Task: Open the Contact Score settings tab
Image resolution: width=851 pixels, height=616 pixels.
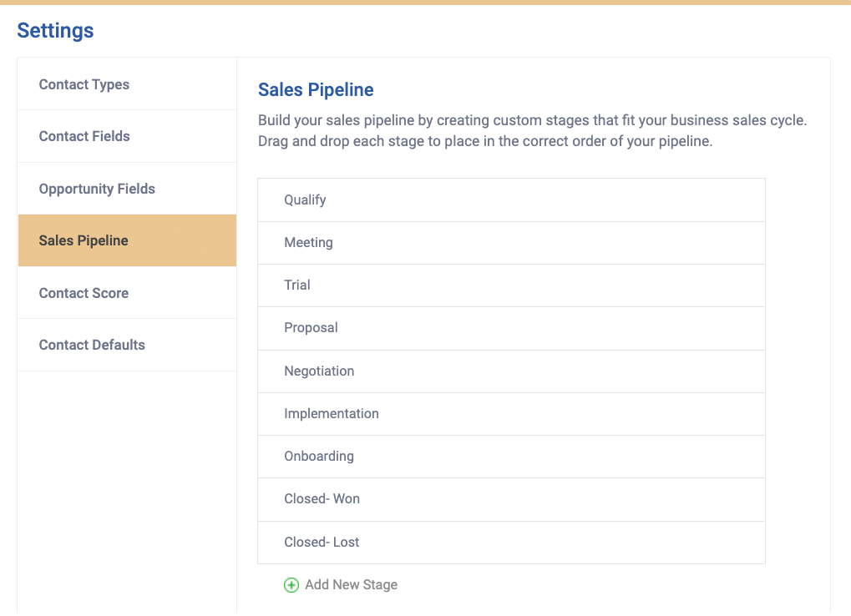Action: (x=127, y=293)
